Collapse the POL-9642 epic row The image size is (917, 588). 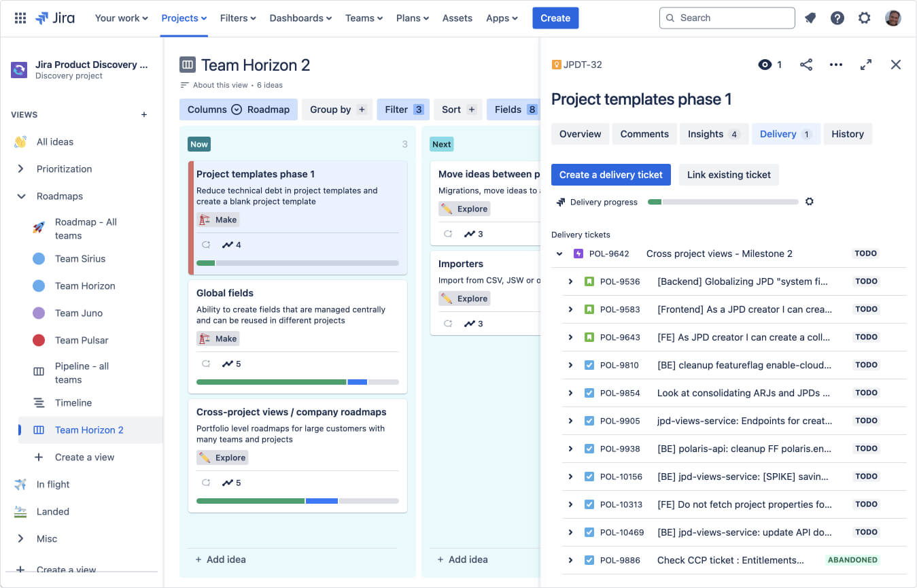pos(559,254)
